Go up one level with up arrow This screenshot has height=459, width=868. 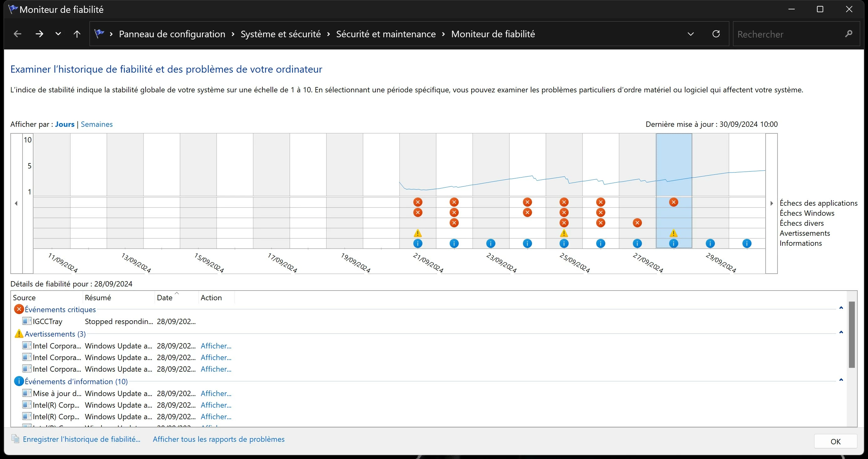(x=77, y=34)
